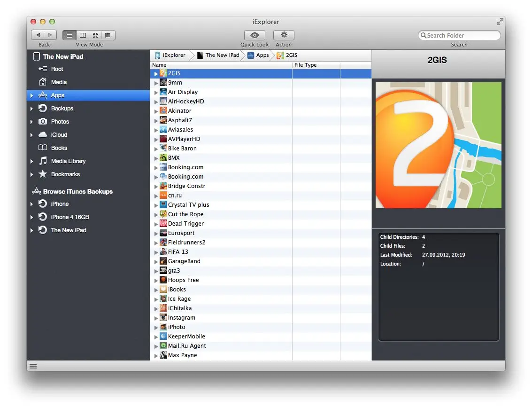Select Root in the sidebar
This screenshot has width=532, height=408.
click(x=88, y=69)
